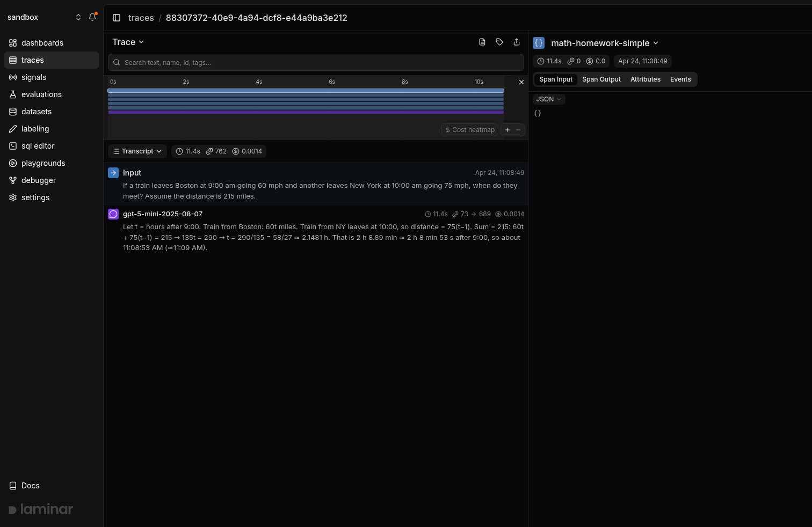The height and width of the screenshot is (527, 812).
Task: Open the notifications bell
Action: (92, 17)
